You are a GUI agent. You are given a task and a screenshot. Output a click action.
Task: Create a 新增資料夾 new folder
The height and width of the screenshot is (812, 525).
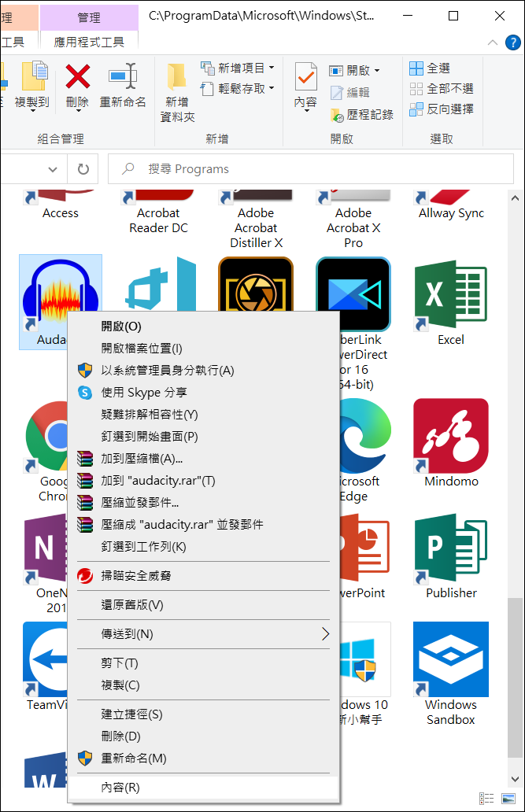(x=177, y=93)
